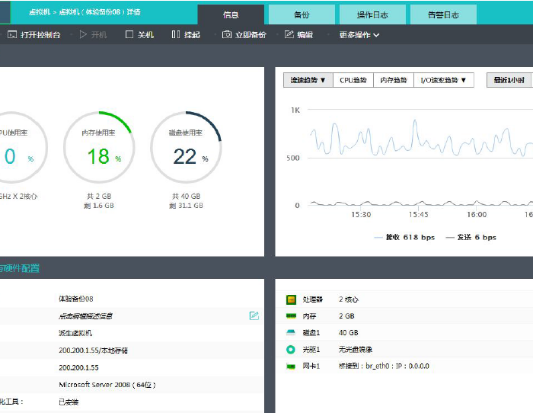Click 虚拟机 breadcrumb link
Screen dimensions: 534x413
pyautogui.click(x=40, y=12)
